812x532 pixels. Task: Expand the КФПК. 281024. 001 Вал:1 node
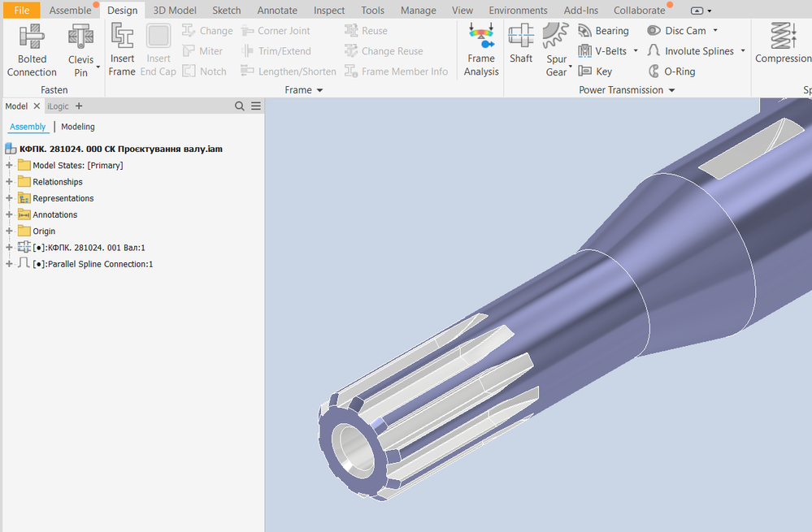tap(9, 248)
